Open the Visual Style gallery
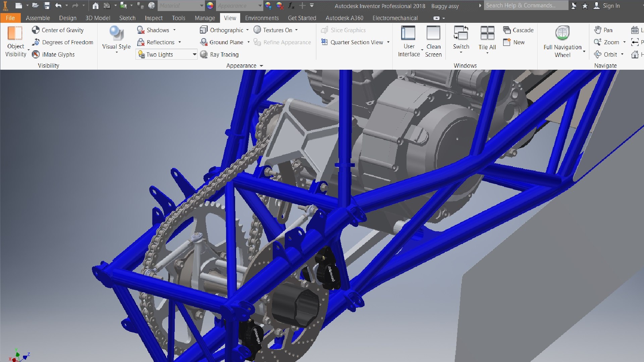644x362 pixels. (116, 40)
